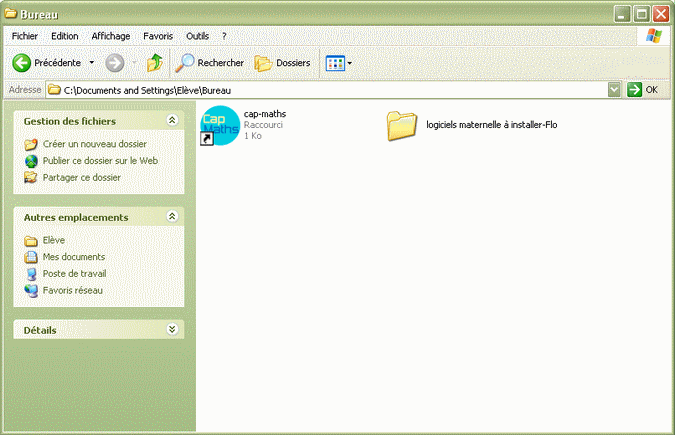Click the green OK go button
This screenshot has width=675, height=435.
pyautogui.click(x=642, y=90)
